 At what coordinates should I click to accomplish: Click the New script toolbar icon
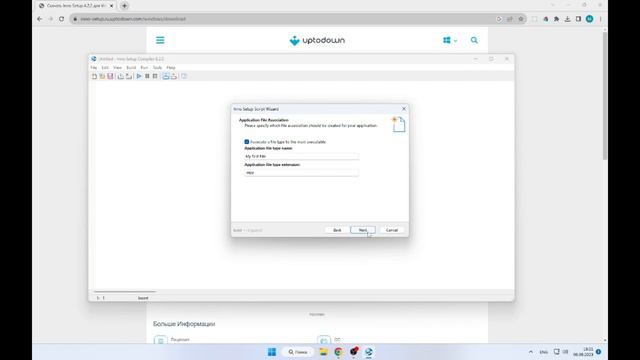[x=94, y=76]
